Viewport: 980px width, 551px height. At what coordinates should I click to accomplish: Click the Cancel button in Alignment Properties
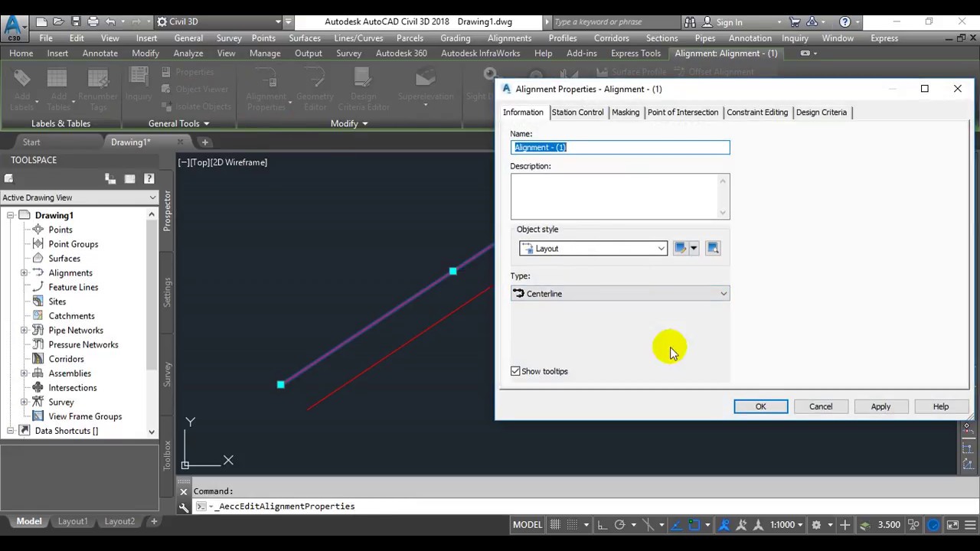coord(821,406)
